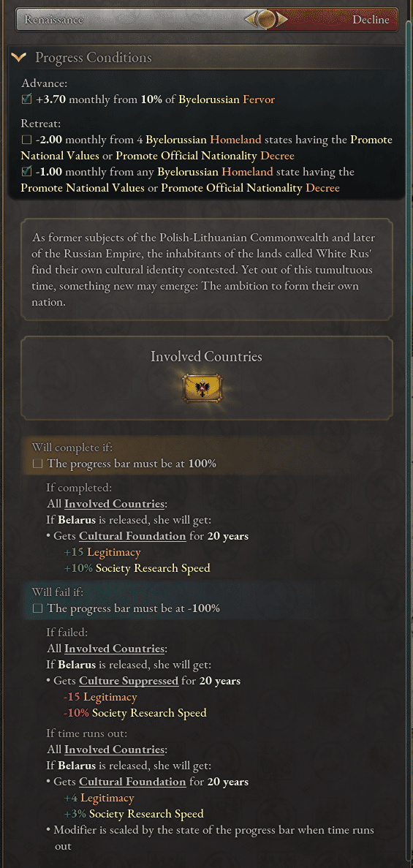Click the progress bar at 100% checkbox

tap(38, 464)
